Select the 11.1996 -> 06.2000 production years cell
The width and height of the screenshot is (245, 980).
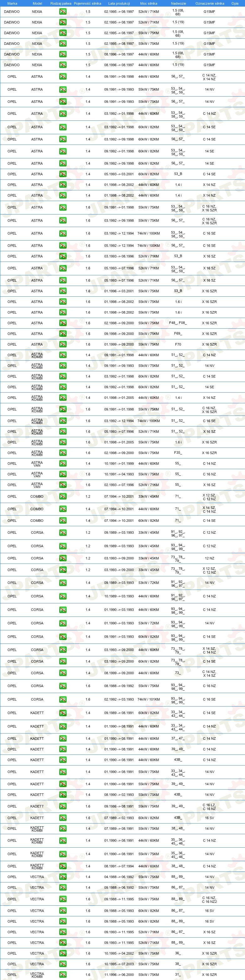(119, 975)
